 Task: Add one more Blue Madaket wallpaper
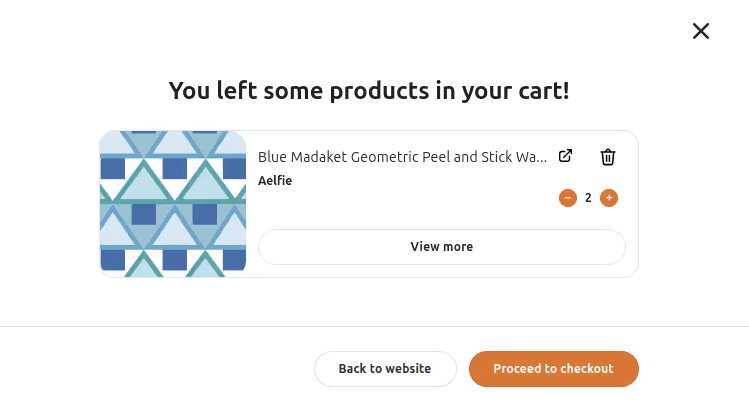coord(609,198)
